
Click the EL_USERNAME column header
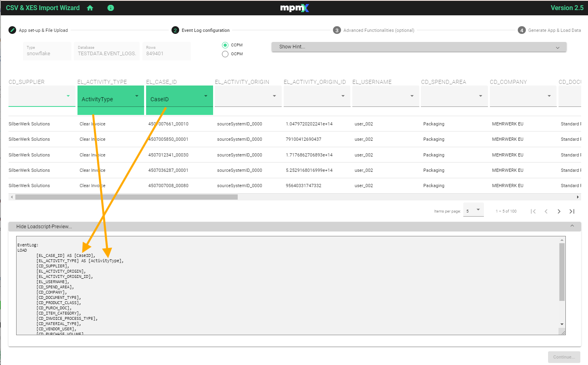(x=372, y=82)
